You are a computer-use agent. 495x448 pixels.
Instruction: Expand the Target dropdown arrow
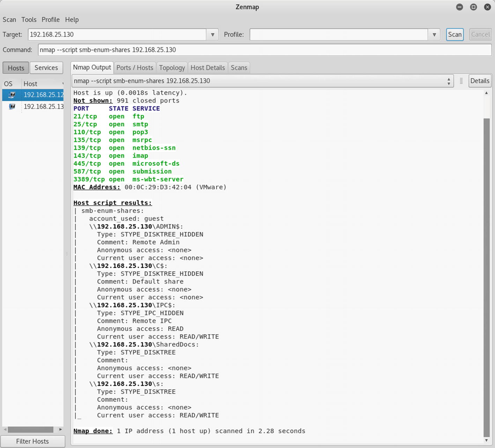click(x=212, y=35)
